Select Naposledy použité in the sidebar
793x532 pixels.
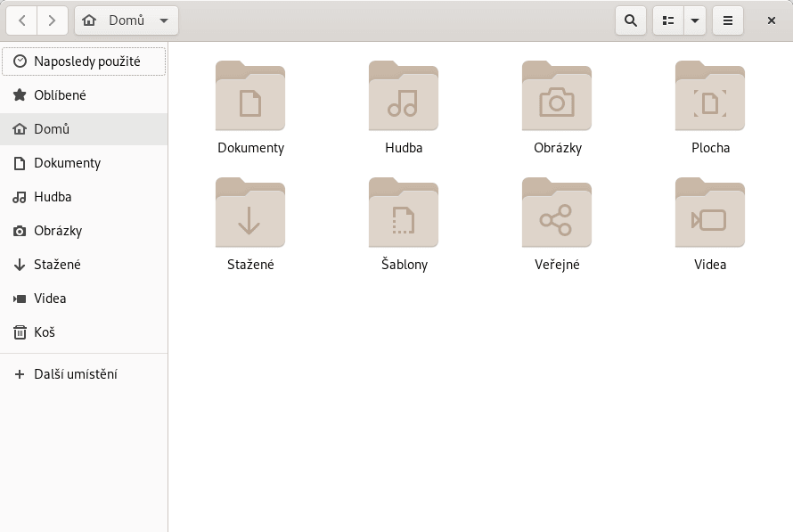pyautogui.click(x=84, y=61)
